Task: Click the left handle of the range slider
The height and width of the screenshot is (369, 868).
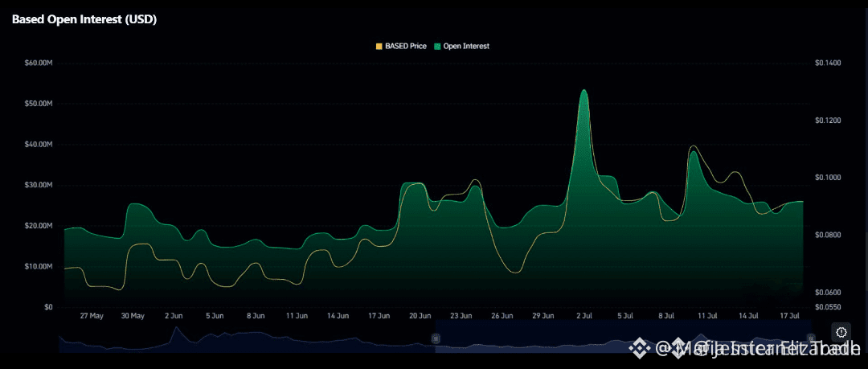Action: tap(436, 338)
